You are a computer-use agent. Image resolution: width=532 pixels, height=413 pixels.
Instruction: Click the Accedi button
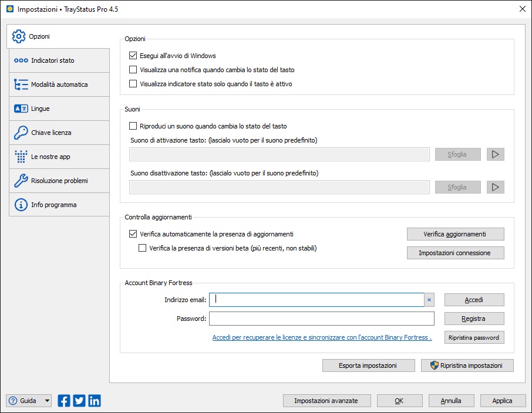tap(474, 300)
